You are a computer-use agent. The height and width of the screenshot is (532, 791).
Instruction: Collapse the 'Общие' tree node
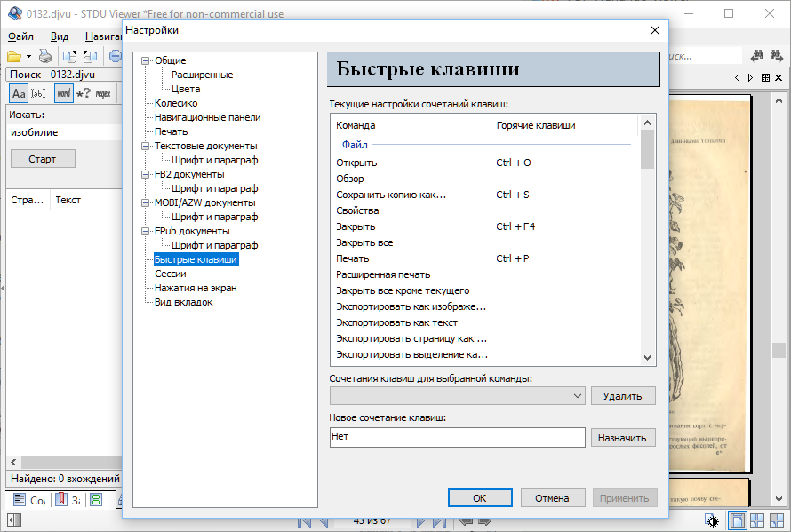(146, 60)
